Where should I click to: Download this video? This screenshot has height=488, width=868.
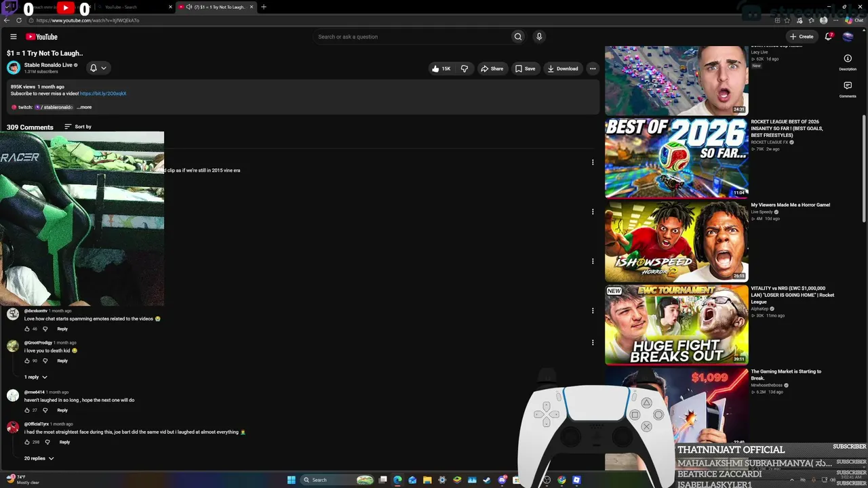pyautogui.click(x=563, y=68)
